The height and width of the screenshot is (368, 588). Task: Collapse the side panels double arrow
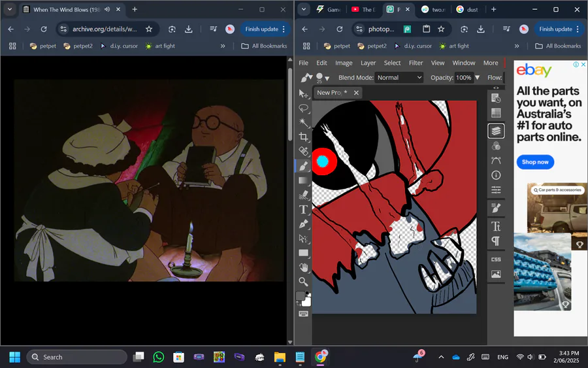(496, 88)
